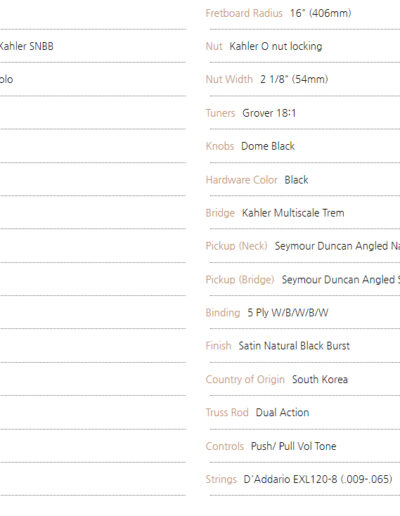
Task: Select Grover 18:1 tuner value
Action: 269,113
